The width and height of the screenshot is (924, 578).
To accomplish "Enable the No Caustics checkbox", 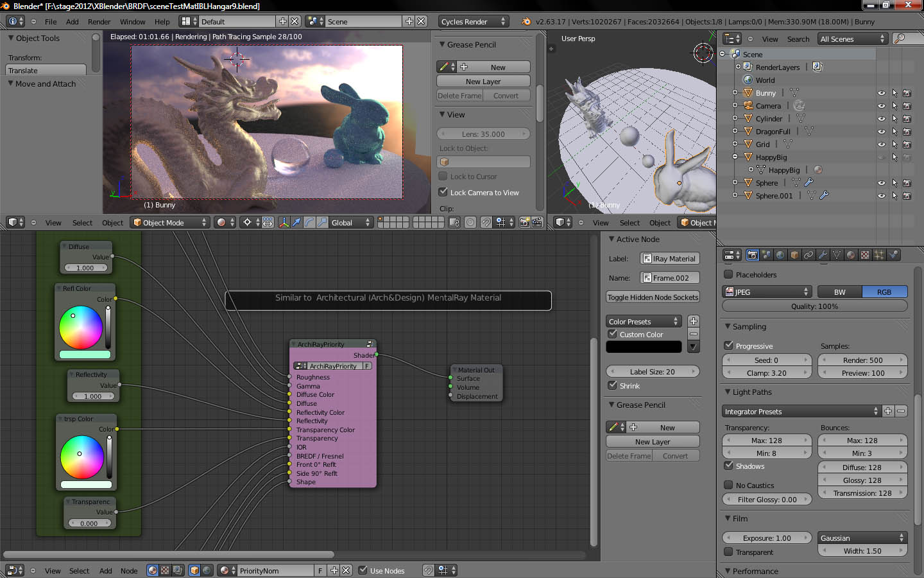I will pos(728,485).
